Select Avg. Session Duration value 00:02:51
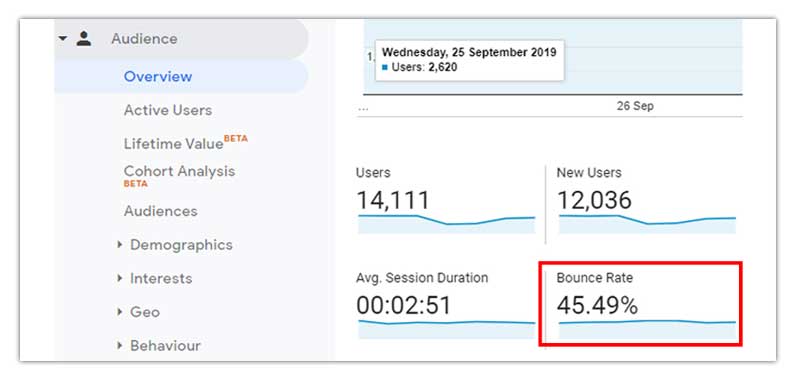 404,305
